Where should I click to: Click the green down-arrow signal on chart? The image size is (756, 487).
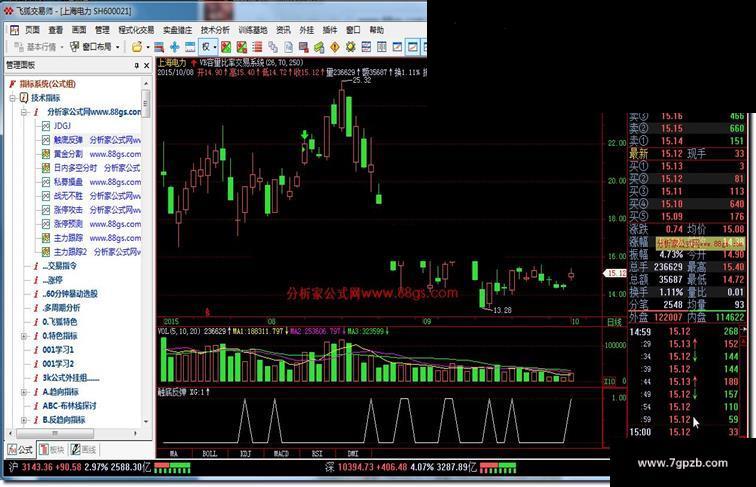pyautogui.click(x=304, y=135)
